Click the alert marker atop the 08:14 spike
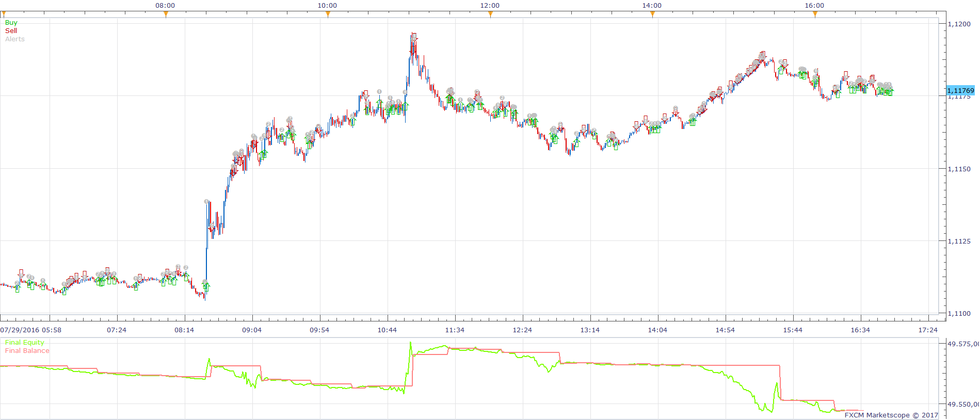 click(206, 202)
